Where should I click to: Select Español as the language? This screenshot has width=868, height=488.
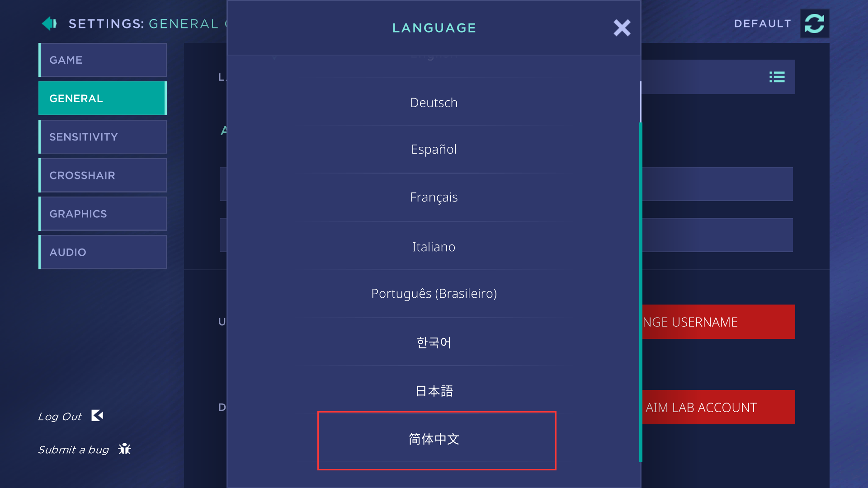pos(434,150)
